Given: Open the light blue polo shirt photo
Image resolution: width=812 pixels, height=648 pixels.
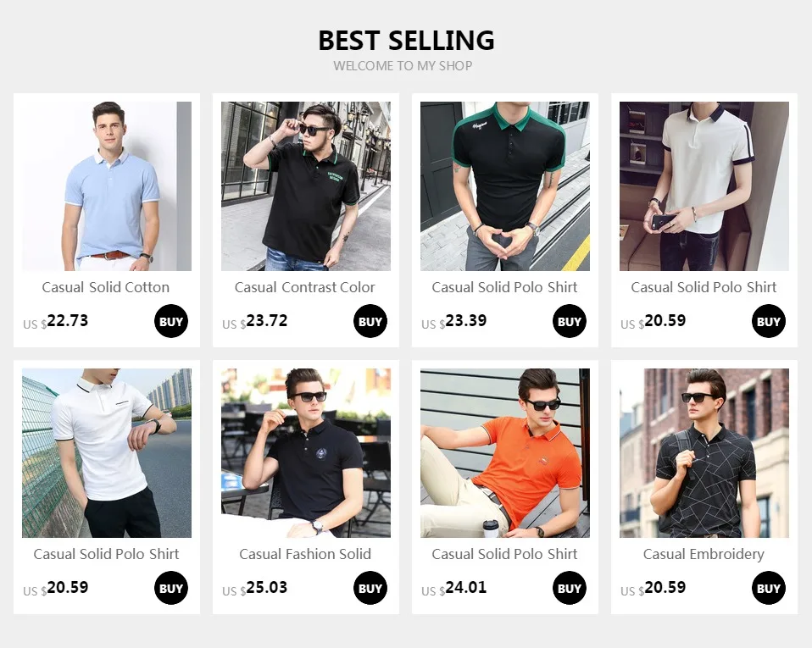Looking at the screenshot, I should tap(107, 186).
